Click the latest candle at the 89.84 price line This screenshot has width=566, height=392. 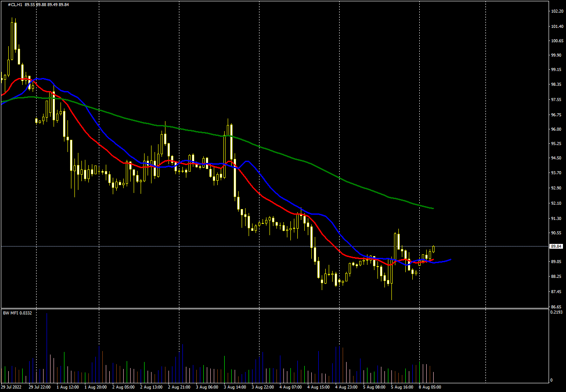tap(433, 249)
